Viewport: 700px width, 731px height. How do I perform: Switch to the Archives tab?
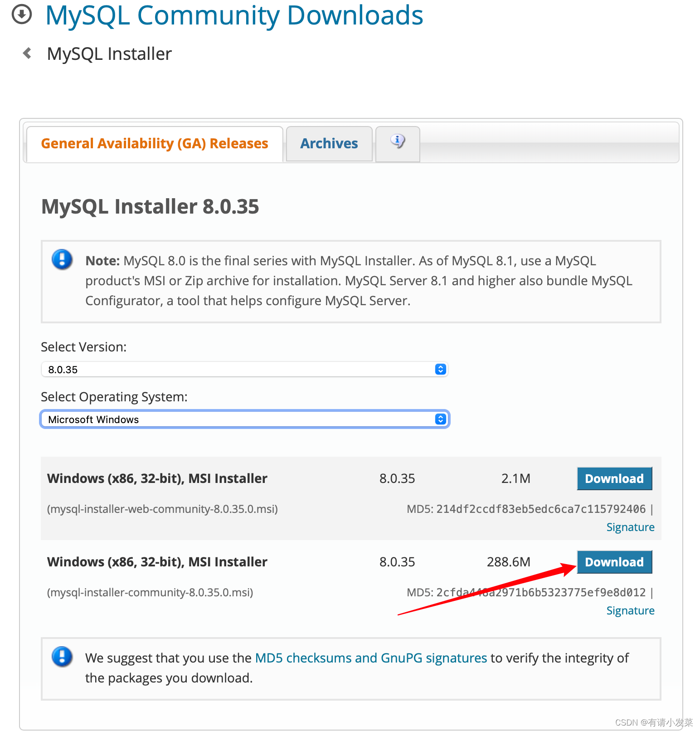click(329, 144)
